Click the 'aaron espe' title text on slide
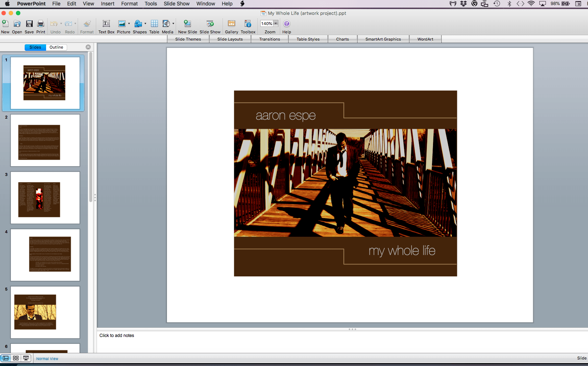 pos(286,115)
